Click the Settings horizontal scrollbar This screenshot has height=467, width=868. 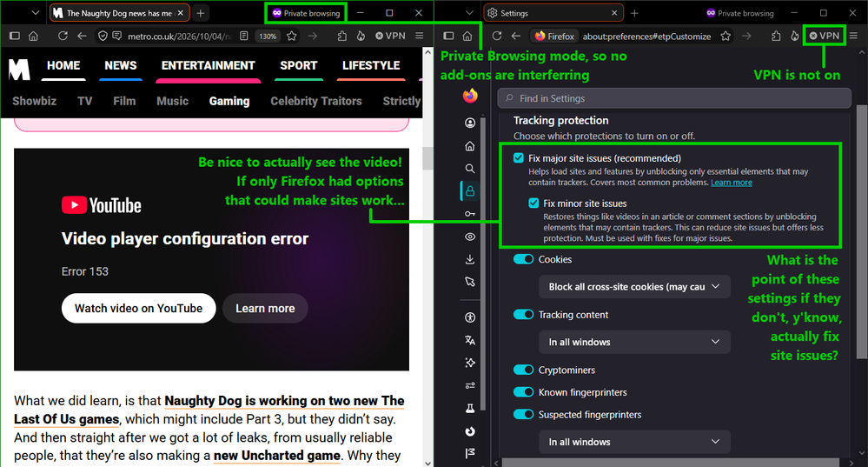[x=671, y=462]
